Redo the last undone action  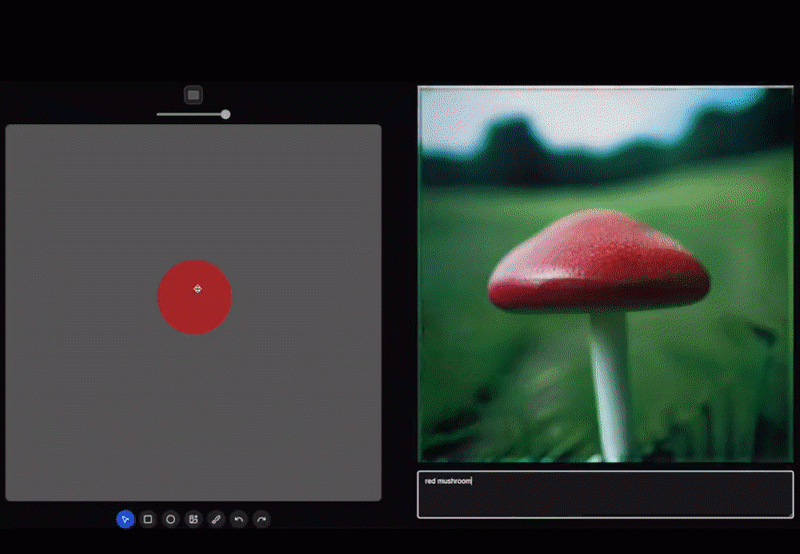261,519
